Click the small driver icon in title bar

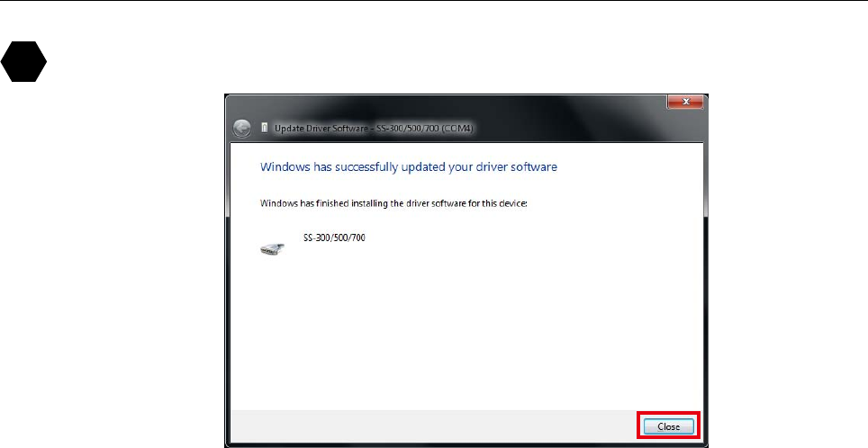(x=265, y=129)
